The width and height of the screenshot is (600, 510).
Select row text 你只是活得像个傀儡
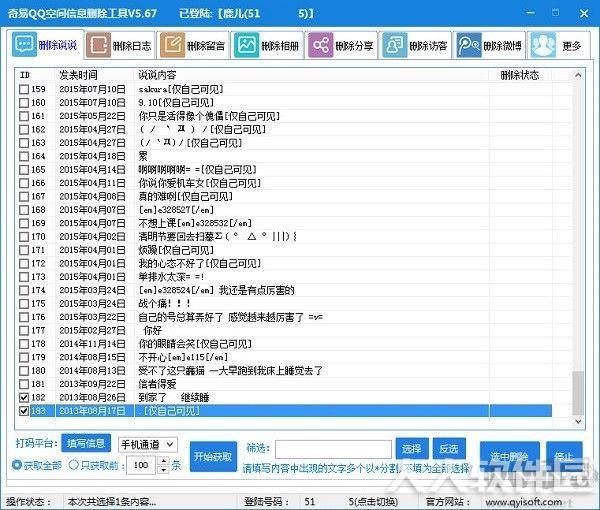[x=181, y=116]
